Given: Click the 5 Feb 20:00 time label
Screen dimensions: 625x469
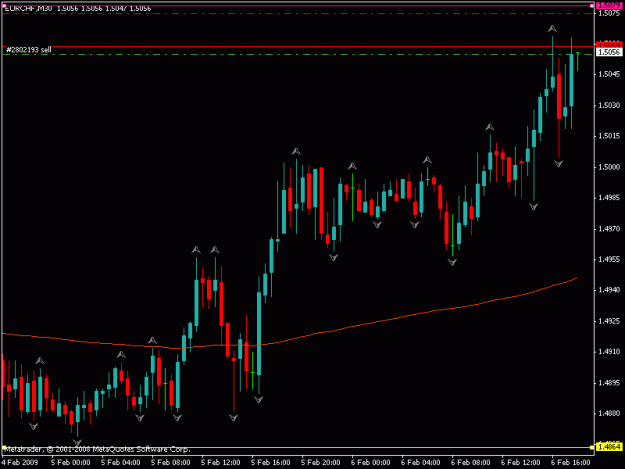Looking at the screenshot, I should point(321,463).
